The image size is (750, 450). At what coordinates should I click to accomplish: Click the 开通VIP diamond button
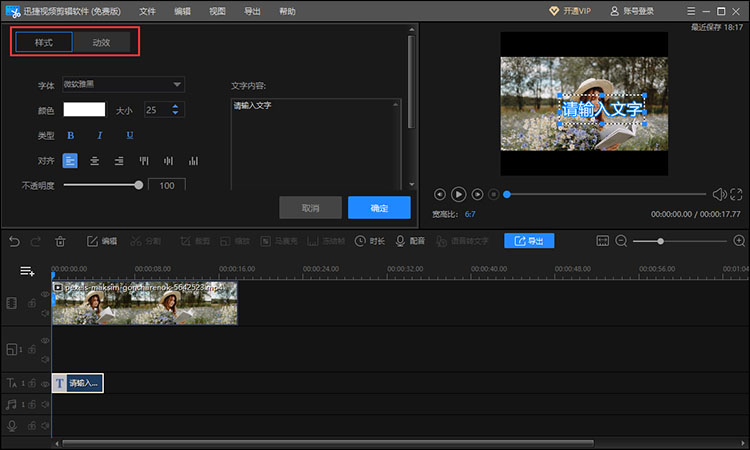coord(570,11)
